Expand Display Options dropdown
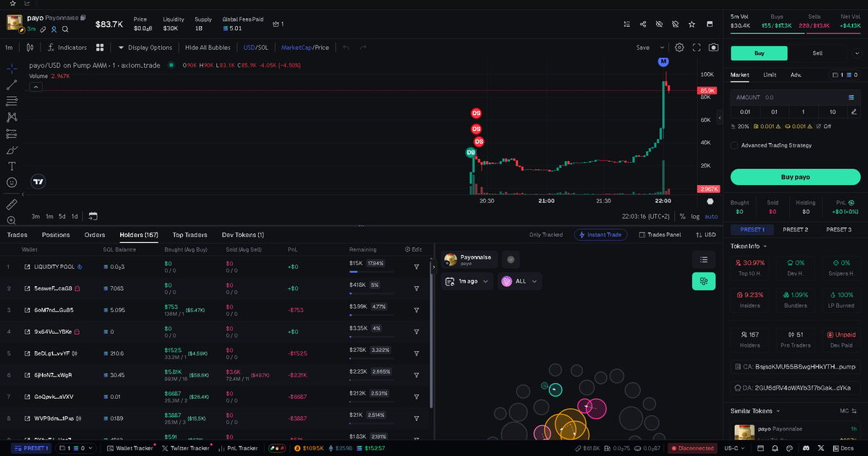The image size is (868, 456). click(145, 48)
